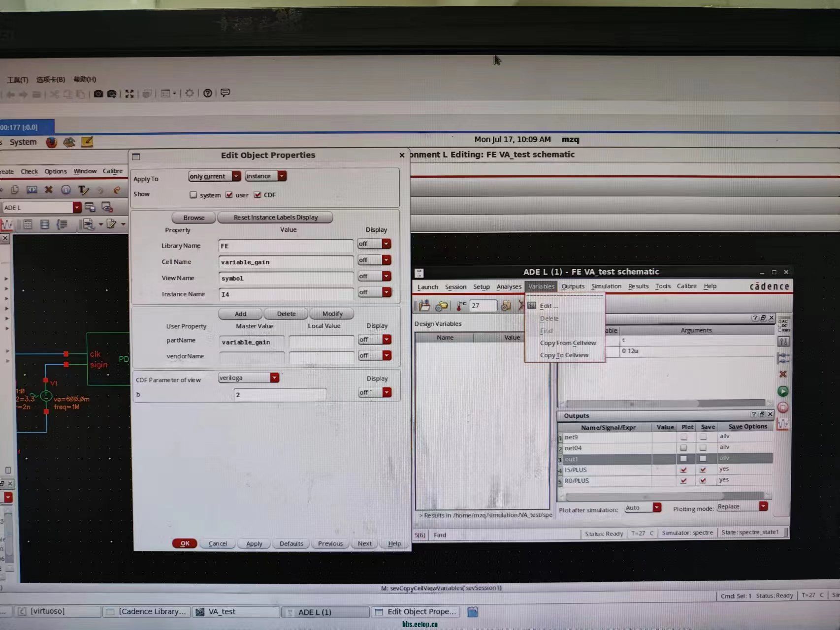This screenshot has width=840, height=630.
Task: Click the parameter b value field
Action: [280, 395]
